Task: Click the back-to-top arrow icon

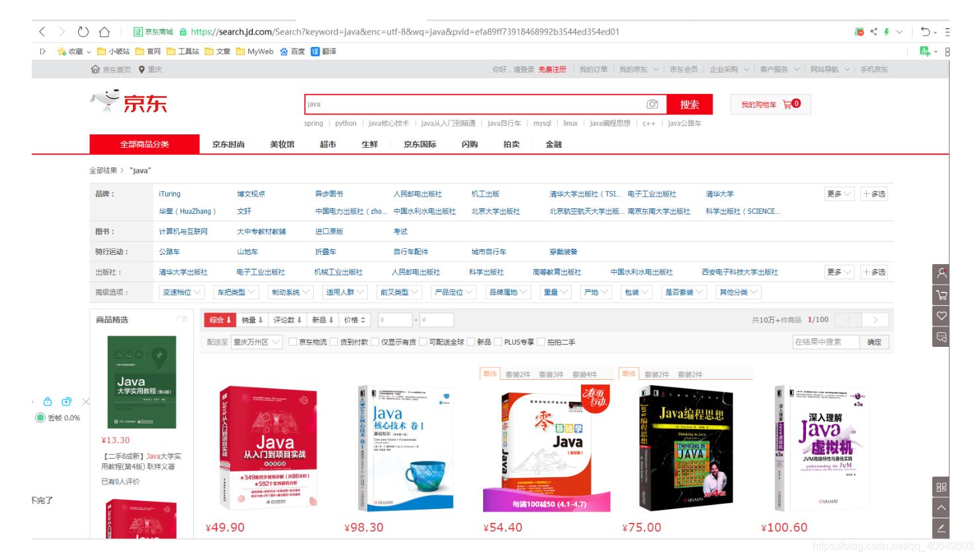Action: tap(941, 508)
